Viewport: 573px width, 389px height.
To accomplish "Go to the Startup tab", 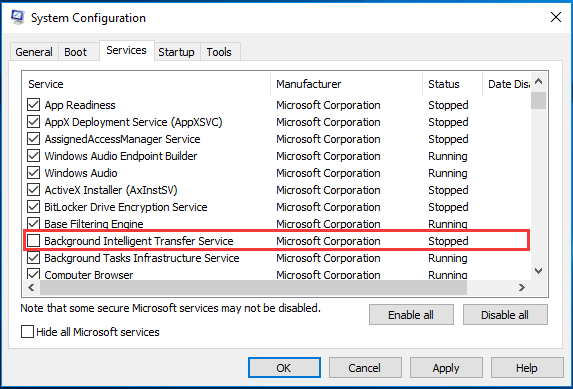I will (x=176, y=52).
